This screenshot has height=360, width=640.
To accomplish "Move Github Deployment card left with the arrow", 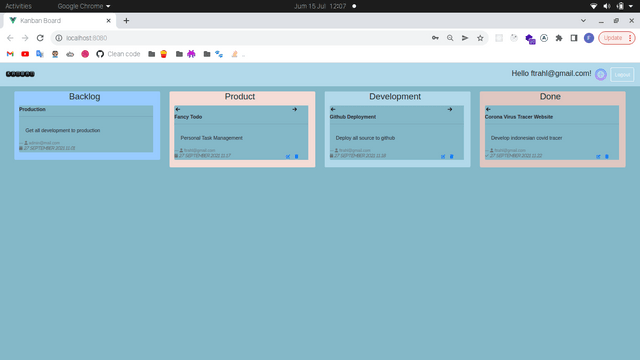I will tap(333, 109).
